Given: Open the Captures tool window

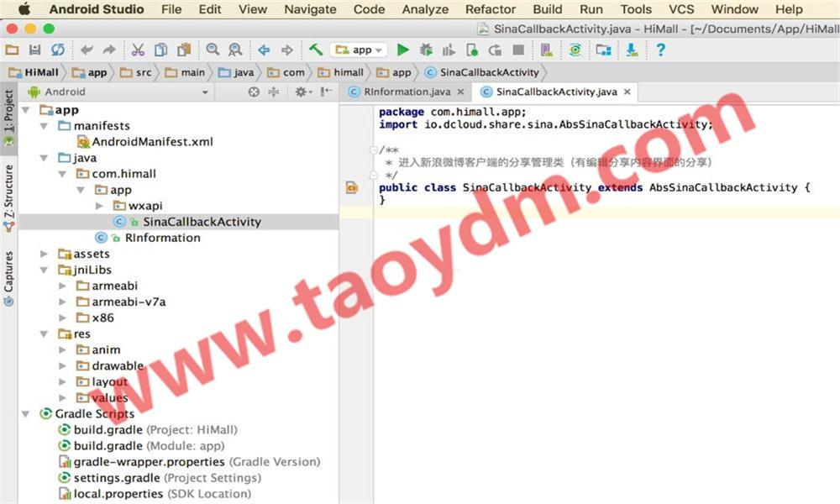Looking at the screenshot, I should [8, 279].
